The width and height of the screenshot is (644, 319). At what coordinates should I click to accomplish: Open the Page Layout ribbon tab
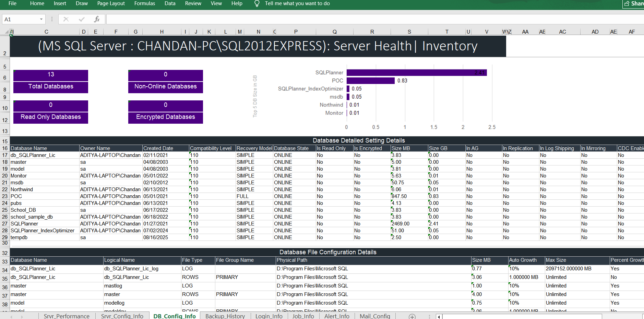point(111,3)
